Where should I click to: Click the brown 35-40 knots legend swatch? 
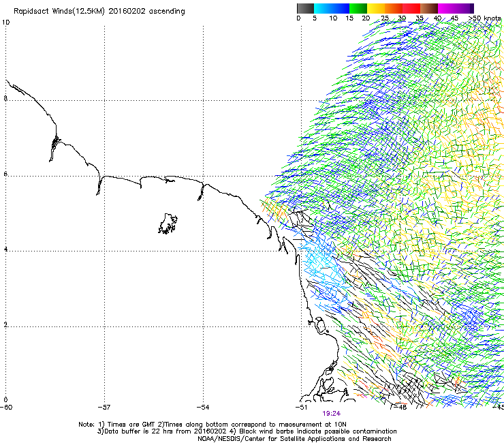[x=429, y=8]
